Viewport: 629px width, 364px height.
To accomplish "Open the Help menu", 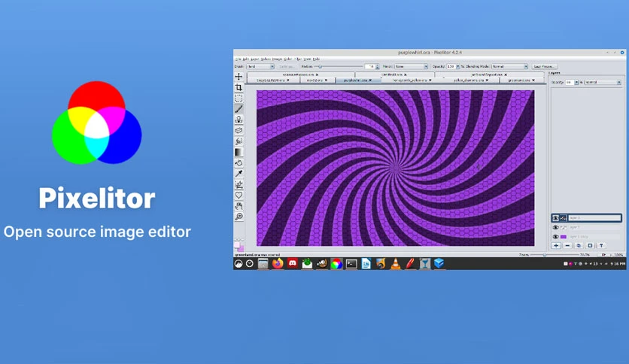I will point(316,59).
